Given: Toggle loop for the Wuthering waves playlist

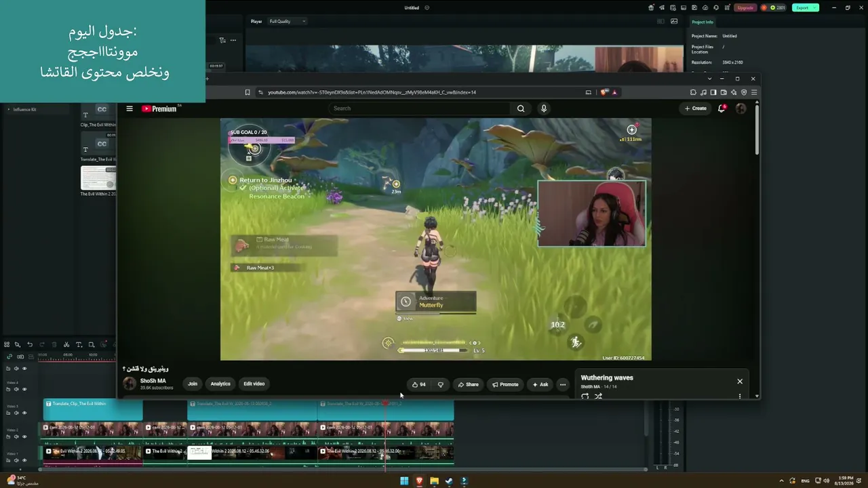Looking at the screenshot, I should [585, 396].
